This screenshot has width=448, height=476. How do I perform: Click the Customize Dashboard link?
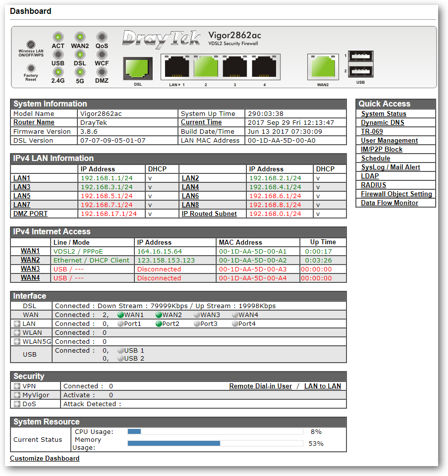45,458
